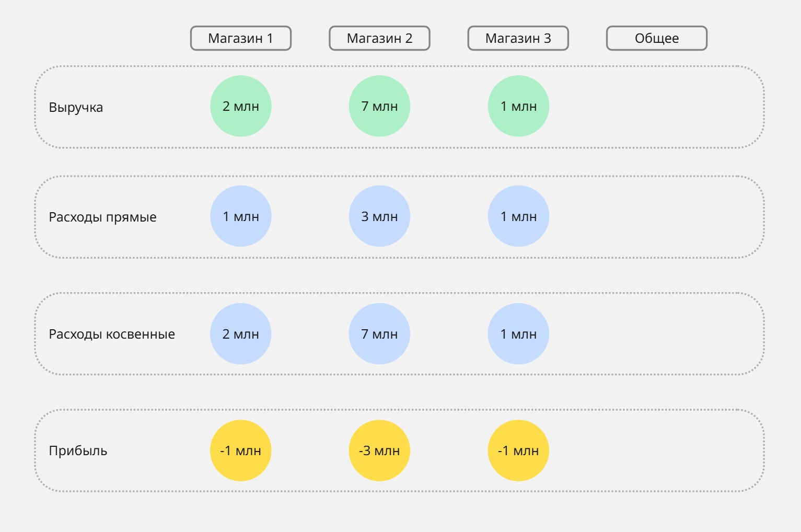Click yellow -1 млн circle under Магазин 3
Viewport: 801px width, 532px height.
pyautogui.click(x=518, y=450)
